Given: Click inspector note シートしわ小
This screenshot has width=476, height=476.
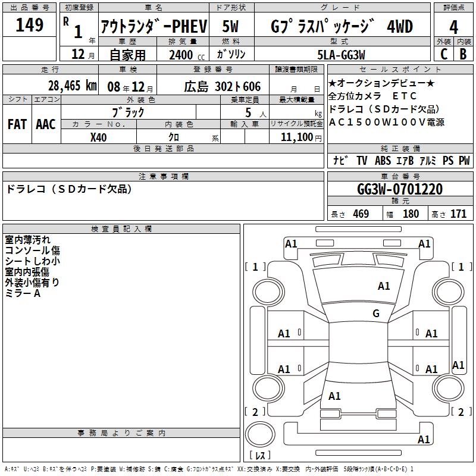Looking at the screenshot, I should [33, 261].
